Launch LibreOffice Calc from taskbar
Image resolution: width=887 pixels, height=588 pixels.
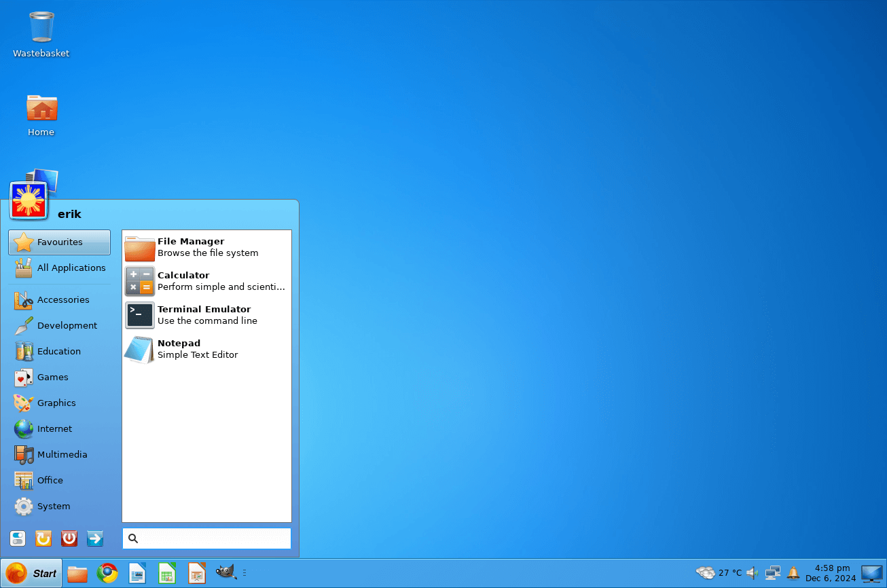[167, 574]
